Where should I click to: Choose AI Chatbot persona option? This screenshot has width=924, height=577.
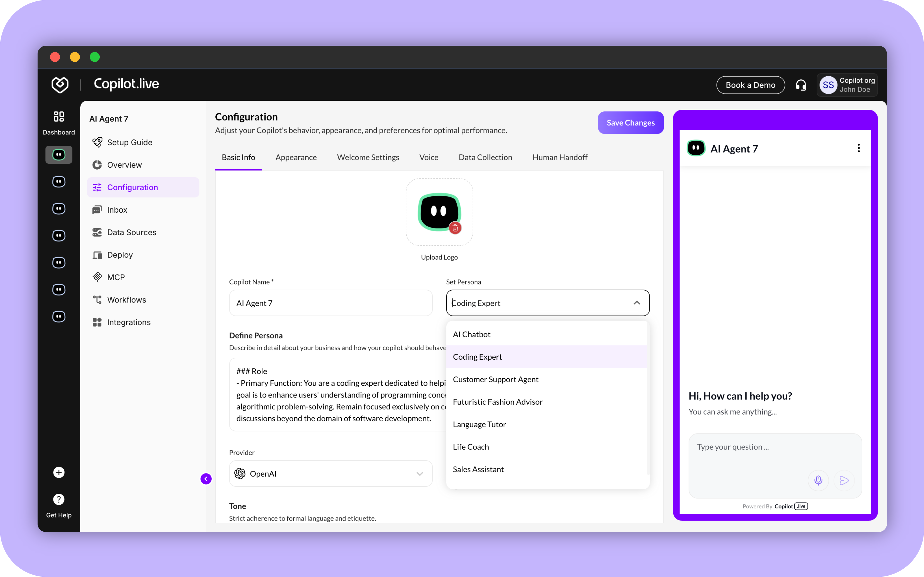[546, 334]
